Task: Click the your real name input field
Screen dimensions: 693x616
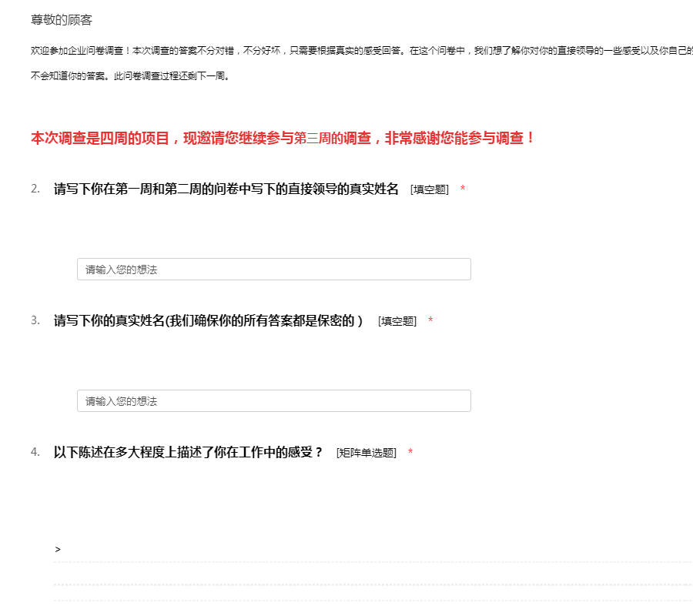Action: 273,401
